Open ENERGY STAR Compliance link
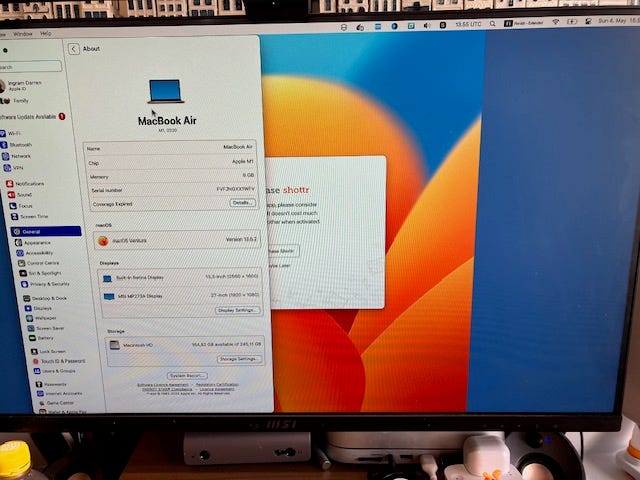 (167, 389)
